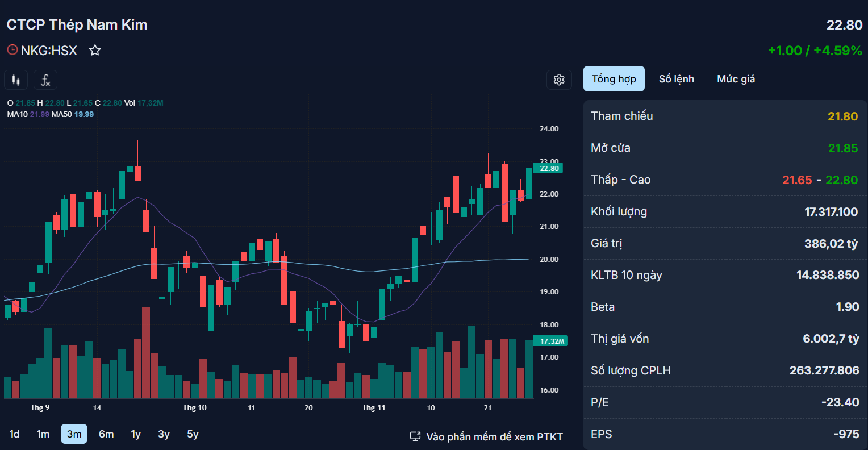Click the Vol 17,32M legend entry
The image size is (868, 450).
pyautogui.click(x=144, y=103)
